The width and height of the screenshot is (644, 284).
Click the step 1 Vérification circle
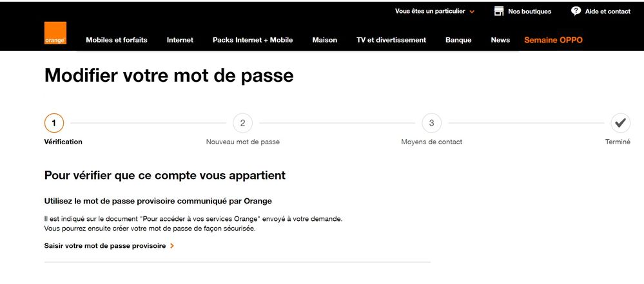54,122
